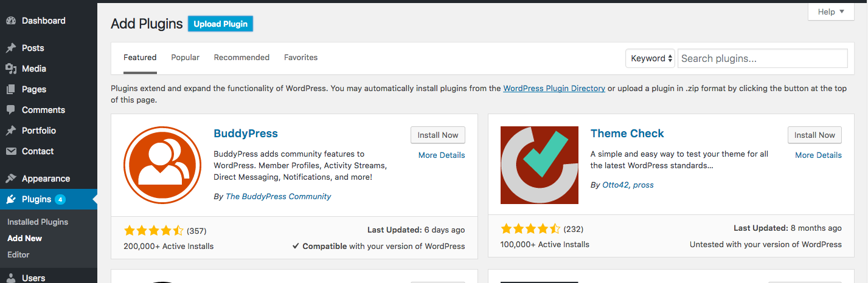The height and width of the screenshot is (283, 868).
Task: Click the Posts pushpin icon
Action: pyautogui.click(x=11, y=48)
